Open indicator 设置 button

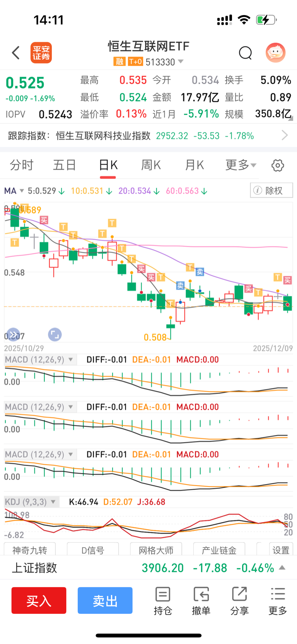coord(281,550)
